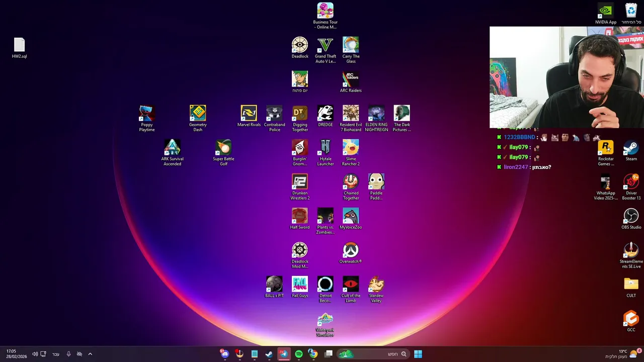Open Spotify from the taskbar
644x362 pixels.
[x=299, y=354]
